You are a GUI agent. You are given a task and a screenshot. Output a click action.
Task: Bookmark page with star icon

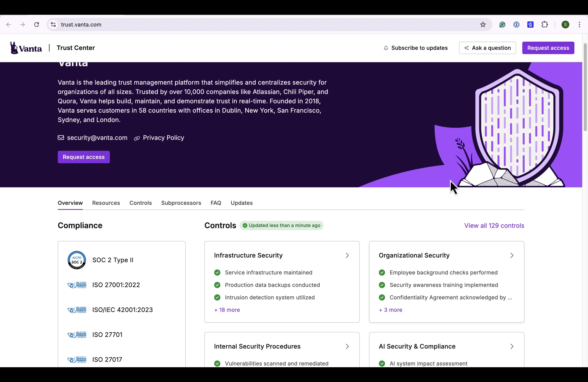tap(483, 25)
